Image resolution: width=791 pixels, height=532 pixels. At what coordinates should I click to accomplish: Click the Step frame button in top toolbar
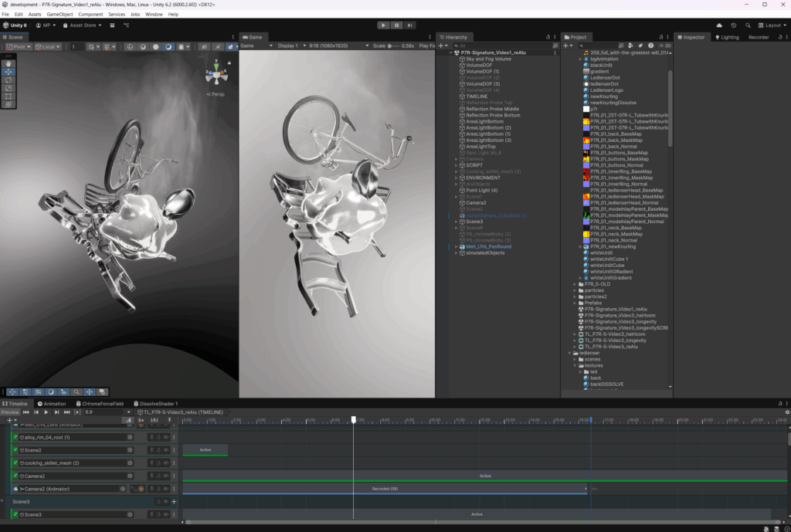coord(409,25)
